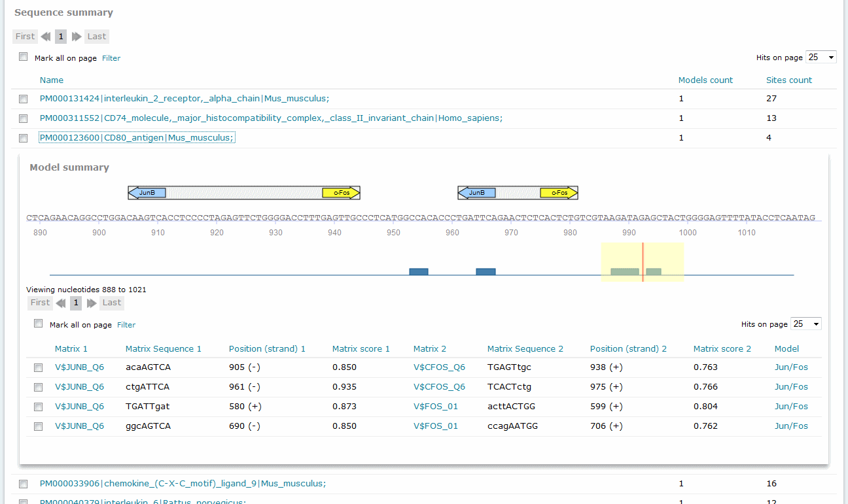Open Filter link in Sequence summary

pos(111,58)
